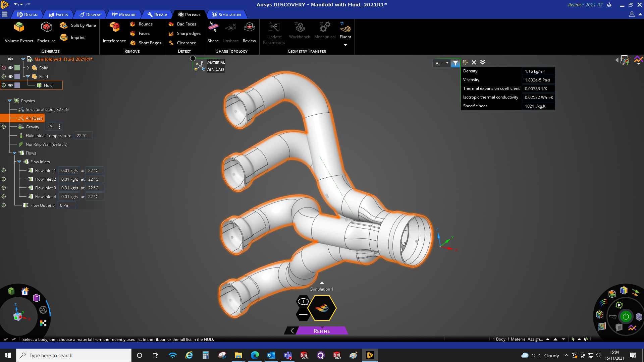Collapse the Physics tree

tap(10, 101)
